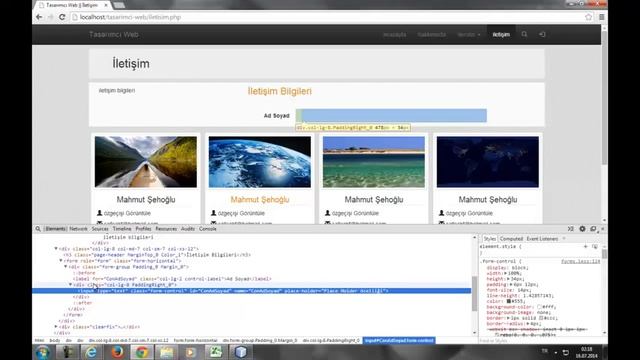
Task: Add a new style rule with the plus icon
Action: coord(585,247)
